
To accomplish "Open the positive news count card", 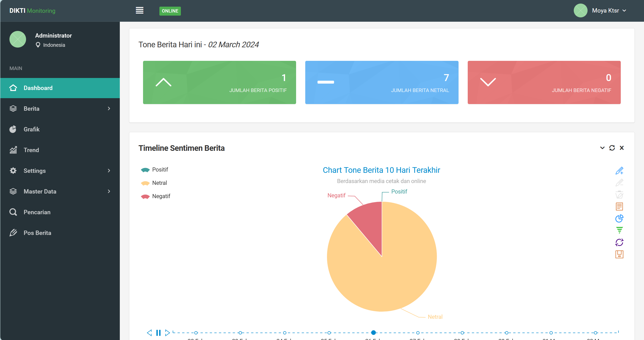I will click(x=219, y=82).
